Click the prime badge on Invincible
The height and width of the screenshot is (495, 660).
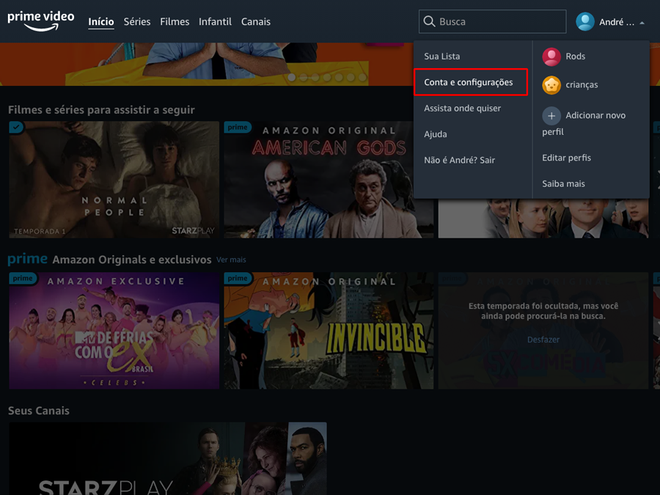pyautogui.click(x=237, y=278)
